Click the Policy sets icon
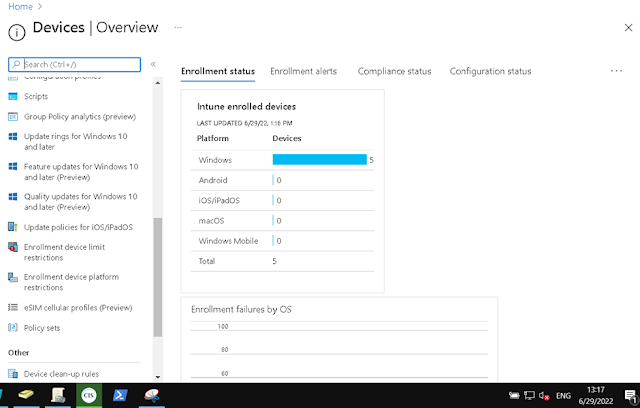This screenshot has height=408, width=640. point(13,327)
